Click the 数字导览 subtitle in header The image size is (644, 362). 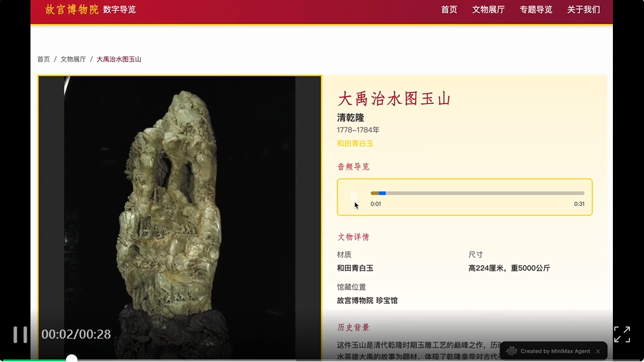pos(119,10)
